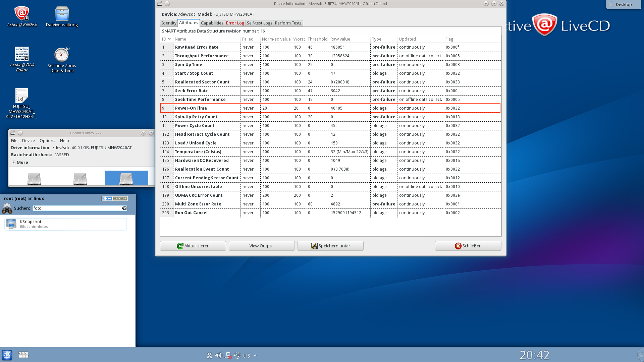Click the Speichern unter button
Image resolution: width=644 pixels, height=362 pixels.
coord(330,246)
